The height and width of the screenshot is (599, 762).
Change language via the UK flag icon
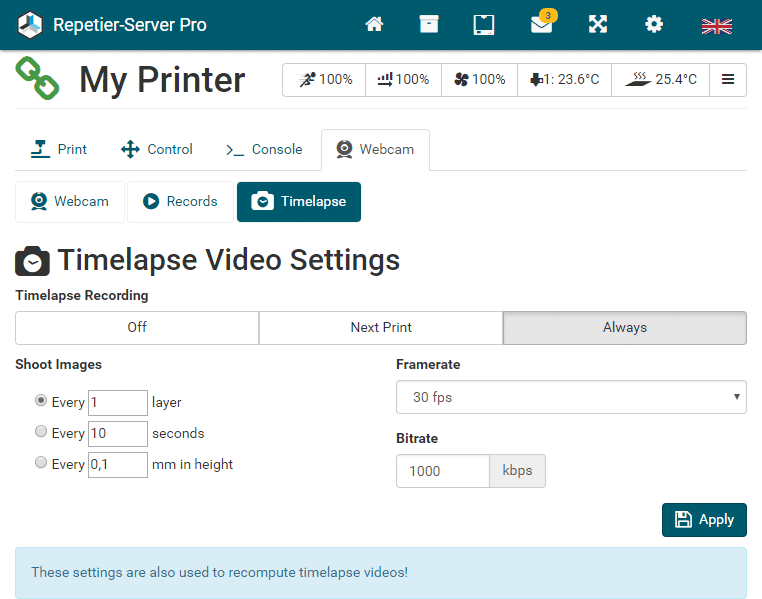point(717,26)
